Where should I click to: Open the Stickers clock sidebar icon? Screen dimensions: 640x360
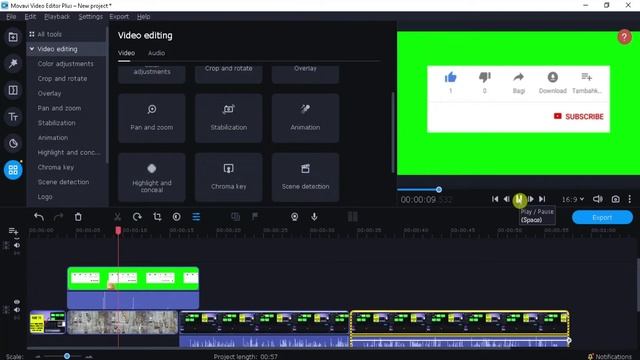tap(13, 144)
